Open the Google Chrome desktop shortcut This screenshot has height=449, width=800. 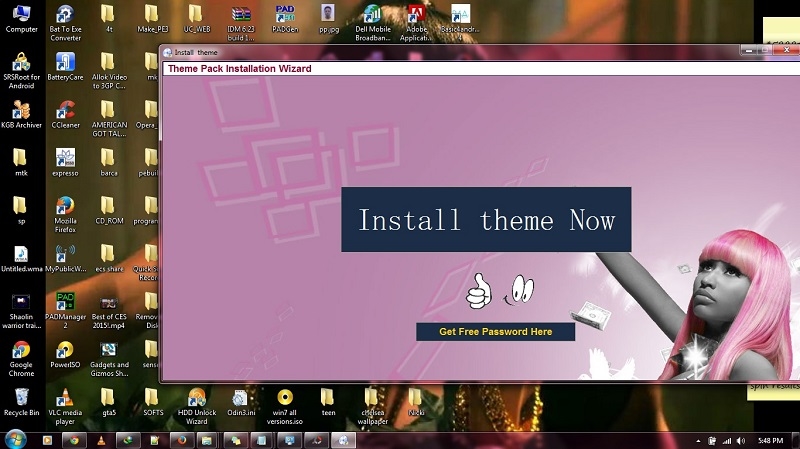pos(20,352)
